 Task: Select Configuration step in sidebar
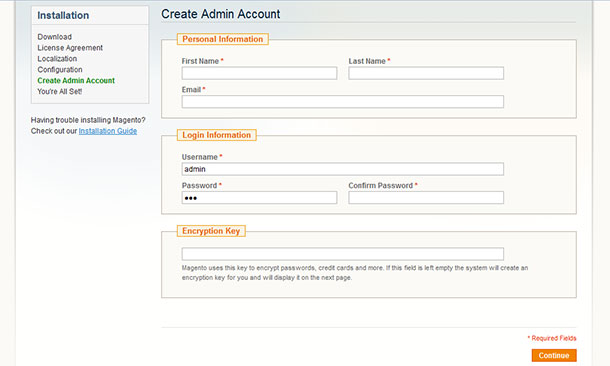(x=60, y=69)
